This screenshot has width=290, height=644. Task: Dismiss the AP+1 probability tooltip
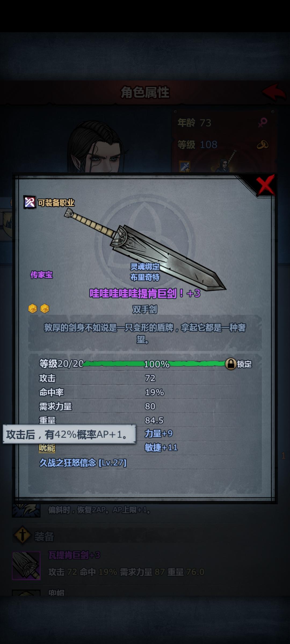click(69, 434)
